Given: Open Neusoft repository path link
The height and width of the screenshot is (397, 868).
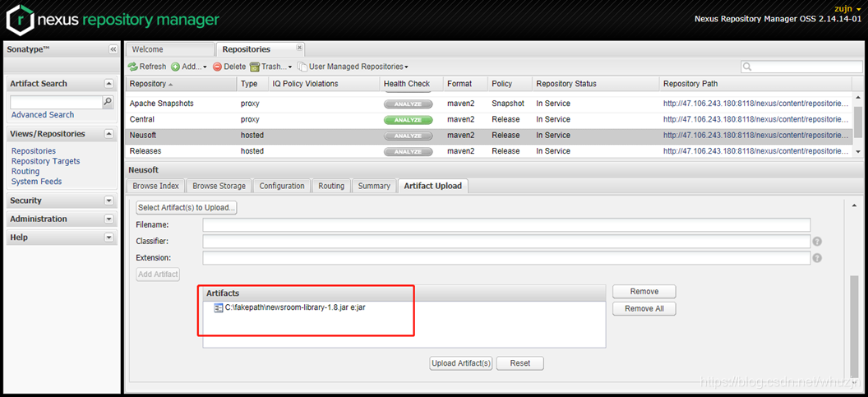Looking at the screenshot, I should (x=755, y=135).
